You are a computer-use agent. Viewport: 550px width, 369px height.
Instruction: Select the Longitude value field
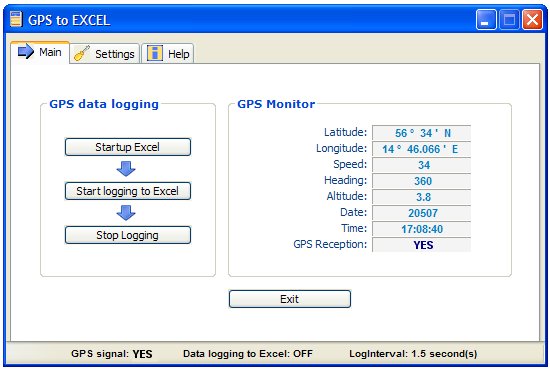(x=421, y=149)
